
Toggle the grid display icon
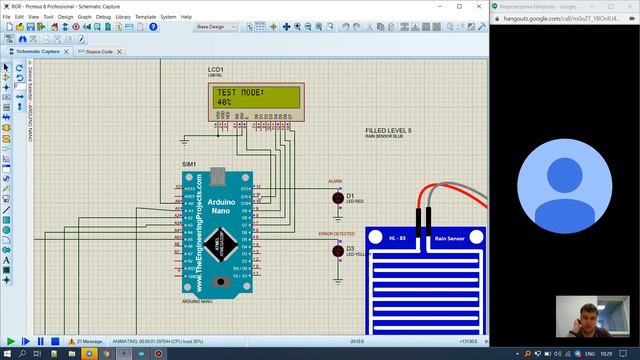260,27
